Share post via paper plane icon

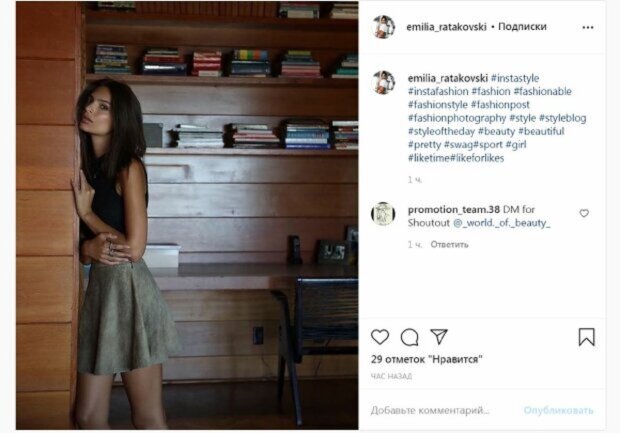pyautogui.click(x=439, y=337)
